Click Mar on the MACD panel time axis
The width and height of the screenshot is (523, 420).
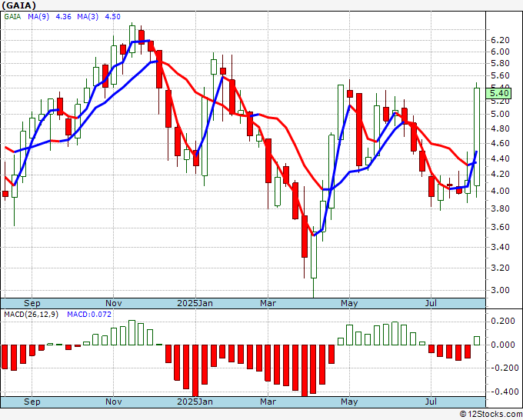point(268,402)
